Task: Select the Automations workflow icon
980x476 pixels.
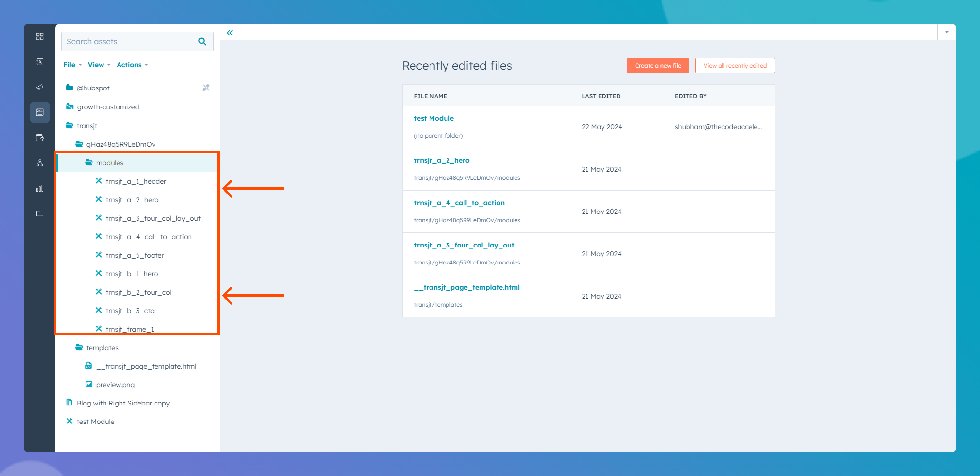Action: click(40, 163)
